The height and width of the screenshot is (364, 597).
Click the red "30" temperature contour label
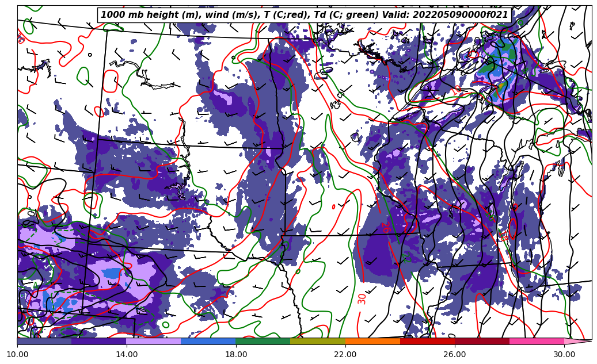362,298
